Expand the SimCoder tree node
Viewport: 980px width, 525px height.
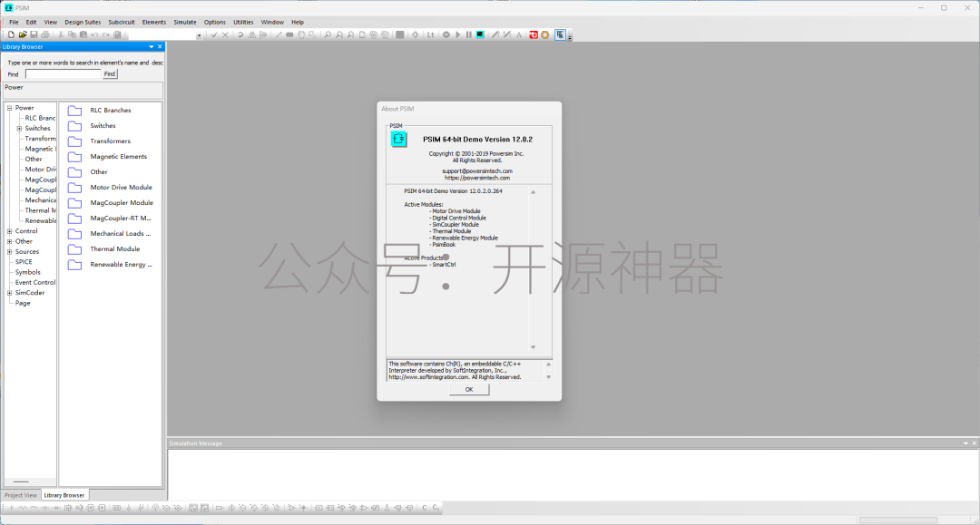pos(9,293)
